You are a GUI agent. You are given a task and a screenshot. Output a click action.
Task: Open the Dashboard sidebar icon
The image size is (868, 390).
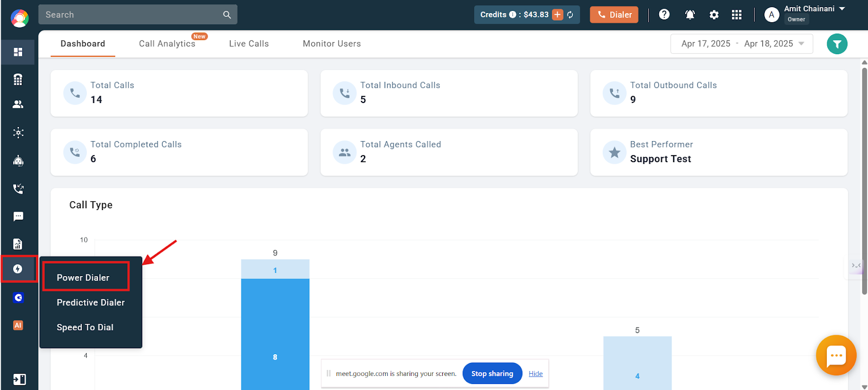(18, 52)
